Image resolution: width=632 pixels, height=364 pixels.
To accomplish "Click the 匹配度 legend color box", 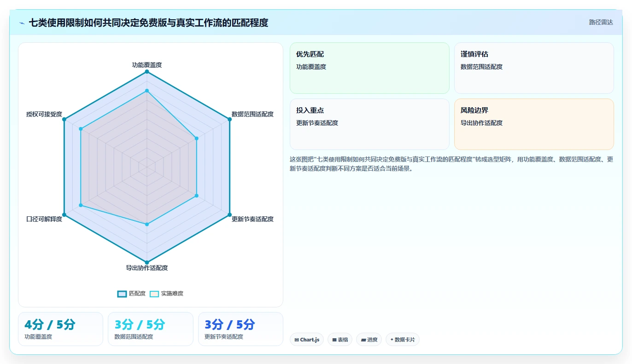I will tap(122, 294).
